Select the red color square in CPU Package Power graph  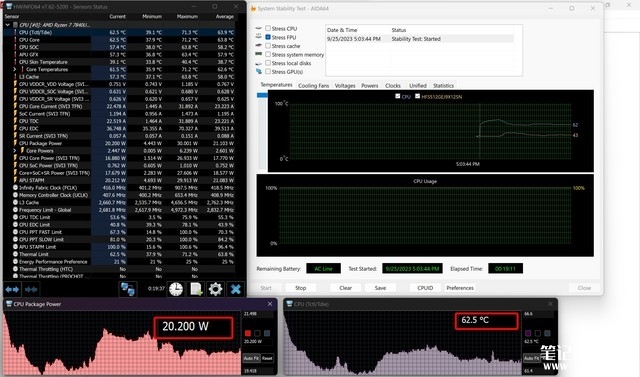point(248,333)
